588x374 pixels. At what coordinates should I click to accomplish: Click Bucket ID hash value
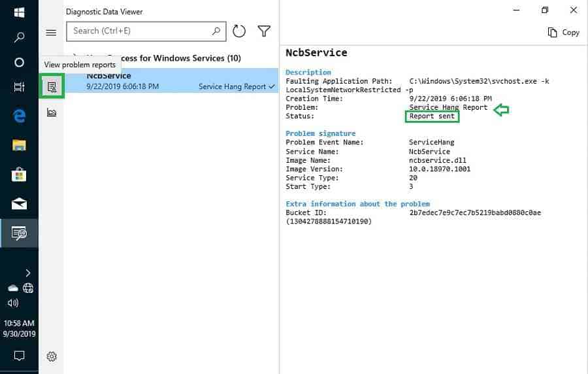[475, 212]
